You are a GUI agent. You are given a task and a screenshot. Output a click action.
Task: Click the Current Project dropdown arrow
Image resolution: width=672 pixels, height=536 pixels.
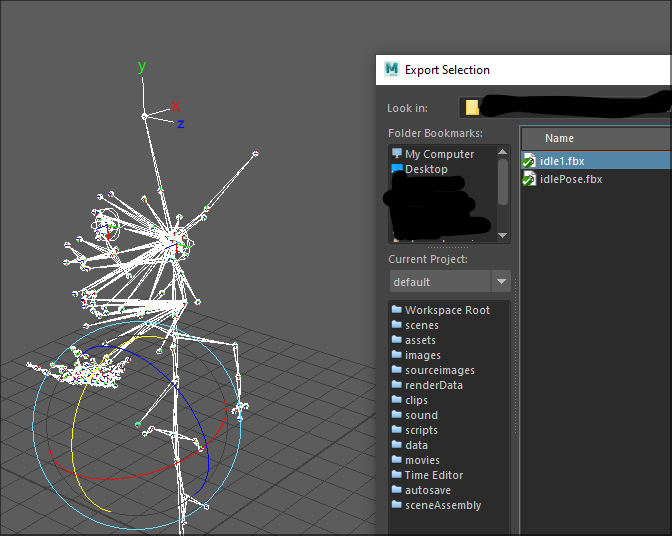pyautogui.click(x=501, y=281)
